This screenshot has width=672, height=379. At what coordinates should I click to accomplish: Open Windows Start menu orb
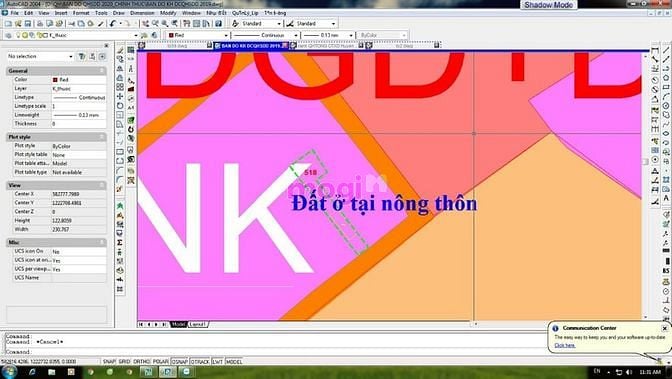pyautogui.click(x=9, y=372)
